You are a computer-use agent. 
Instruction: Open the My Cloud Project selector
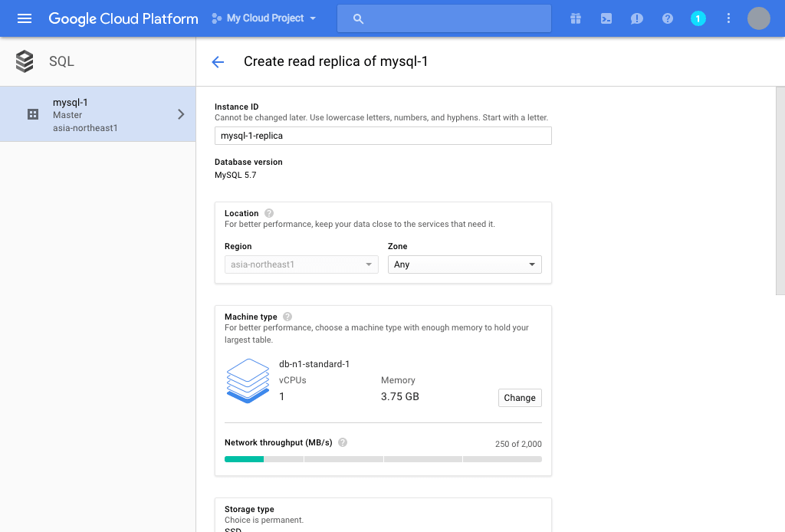click(x=264, y=18)
